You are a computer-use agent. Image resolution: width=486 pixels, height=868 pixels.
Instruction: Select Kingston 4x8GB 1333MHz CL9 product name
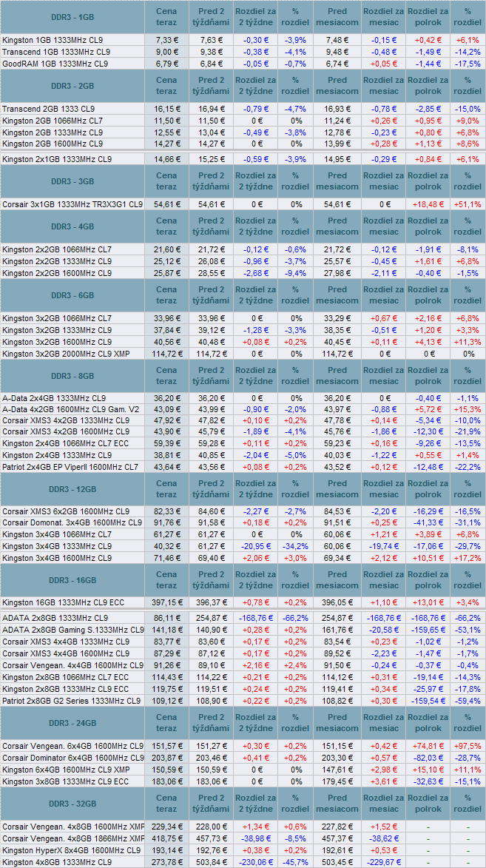tap(57, 863)
